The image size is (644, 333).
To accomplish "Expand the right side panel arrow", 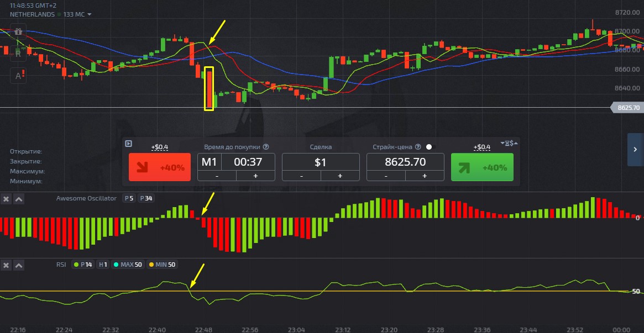I will (635, 149).
